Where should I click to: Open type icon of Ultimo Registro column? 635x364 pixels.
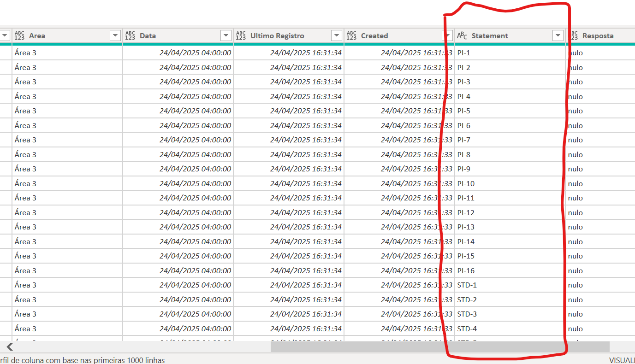241,35
